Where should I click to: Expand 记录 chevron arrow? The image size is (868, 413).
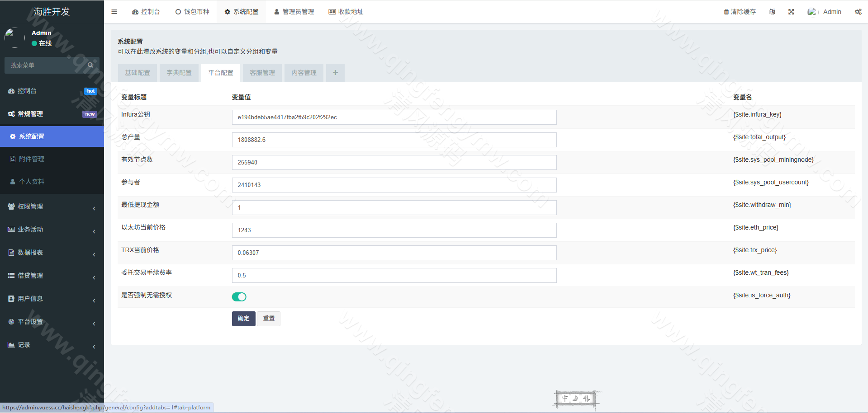point(94,347)
